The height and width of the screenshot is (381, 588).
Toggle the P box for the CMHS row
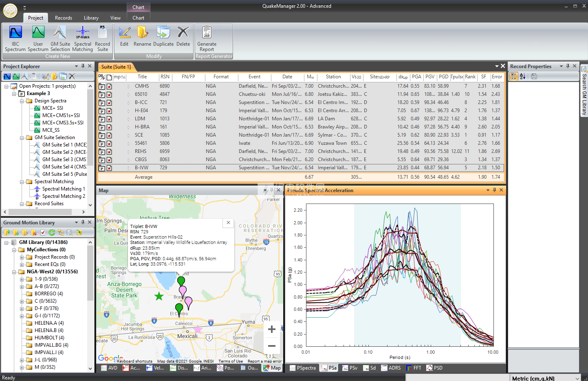102,86
